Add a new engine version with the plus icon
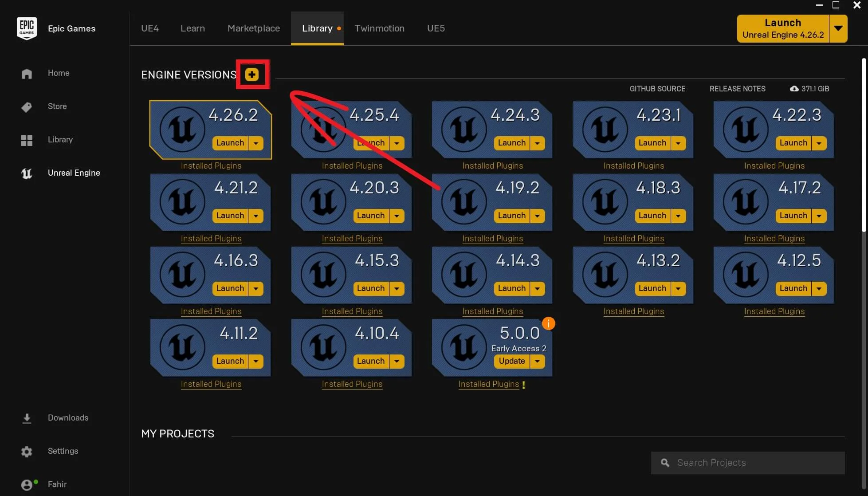The width and height of the screenshot is (868, 496). pyautogui.click(x=252, y=75)
